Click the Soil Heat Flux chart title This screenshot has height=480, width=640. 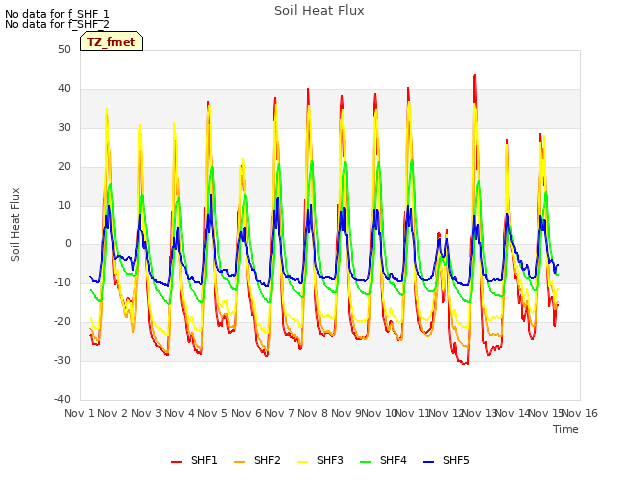[319, 11]
